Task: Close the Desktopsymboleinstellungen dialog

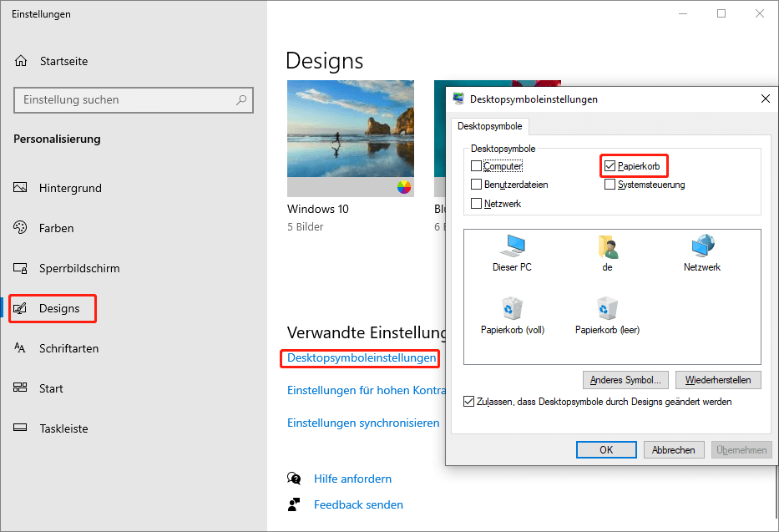Action: coord(765,99)
